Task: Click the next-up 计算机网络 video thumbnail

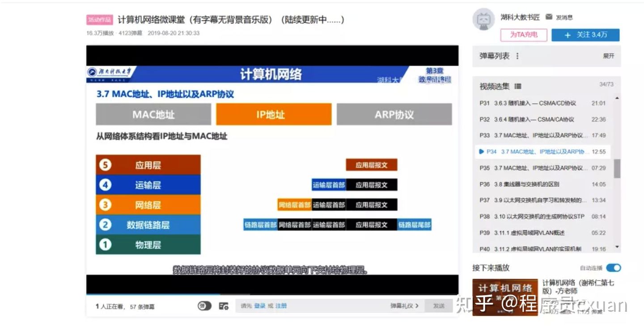Action: tap(504, 297)
